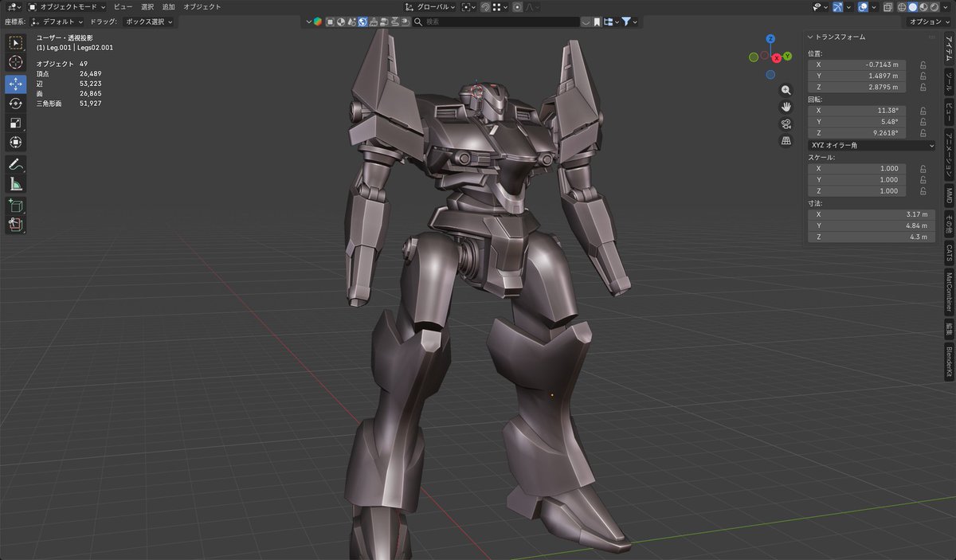Image resolution: width=956 pixels, height=560 pixels.
Task: Open the filter funnel dropdown
Action: [629, 22]
